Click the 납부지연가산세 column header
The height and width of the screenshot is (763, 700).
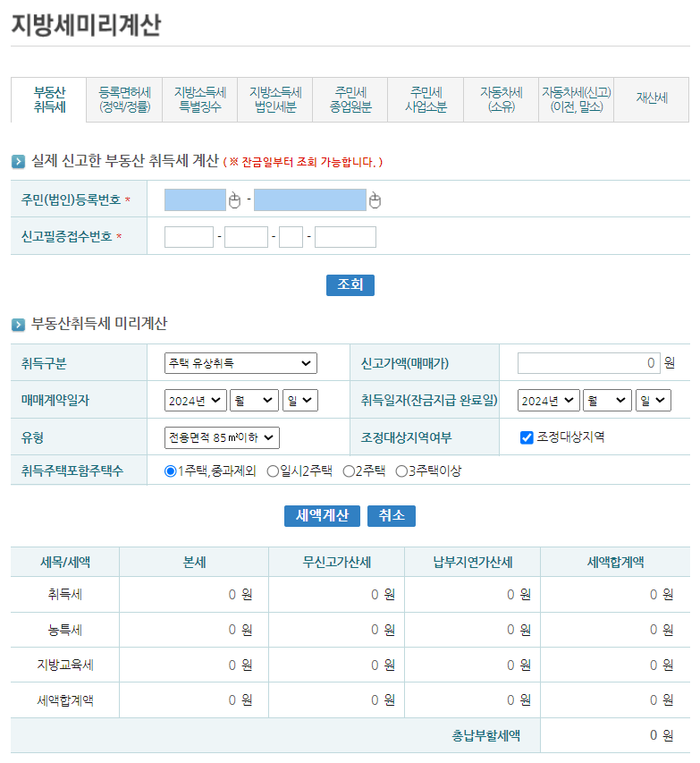pyautogui.click(x=473, y=563)
